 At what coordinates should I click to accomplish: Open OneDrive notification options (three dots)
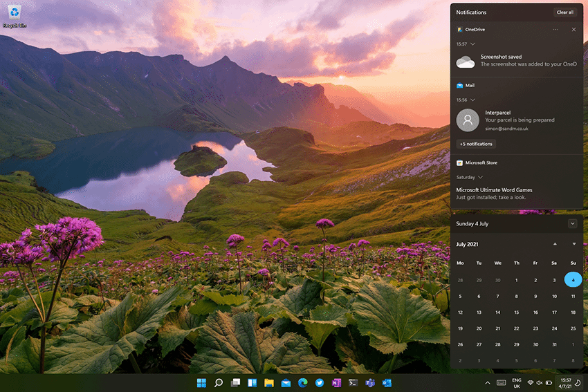coord(555,30)
